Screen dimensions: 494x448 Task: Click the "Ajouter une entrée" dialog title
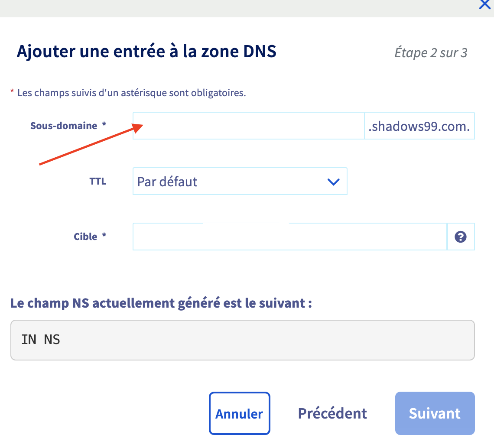pyautogui.click(x=146, y=52)
